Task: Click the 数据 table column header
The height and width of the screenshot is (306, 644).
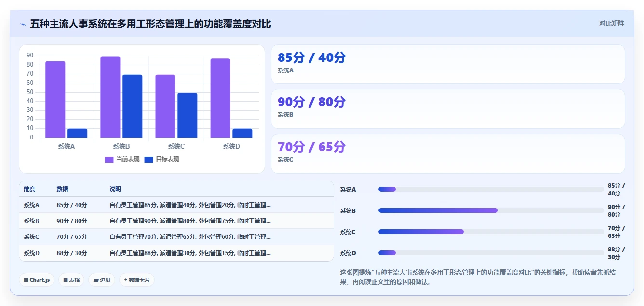Action: point(62,189)
